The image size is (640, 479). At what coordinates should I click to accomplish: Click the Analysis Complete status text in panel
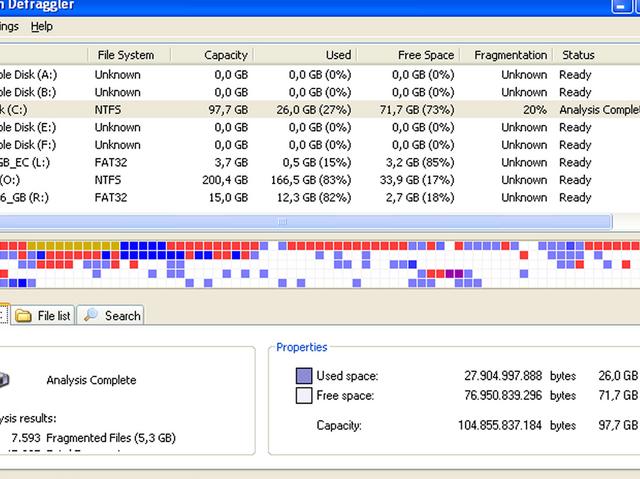(x=91, y=380)
